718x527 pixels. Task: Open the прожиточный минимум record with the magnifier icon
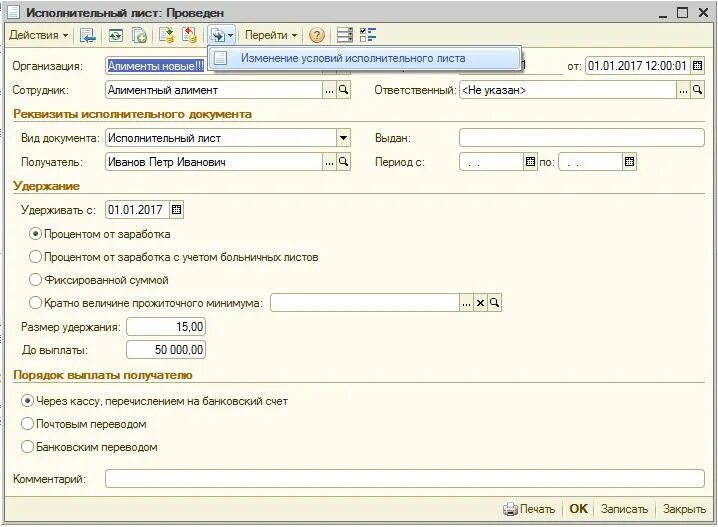click(x=495, y=303)
